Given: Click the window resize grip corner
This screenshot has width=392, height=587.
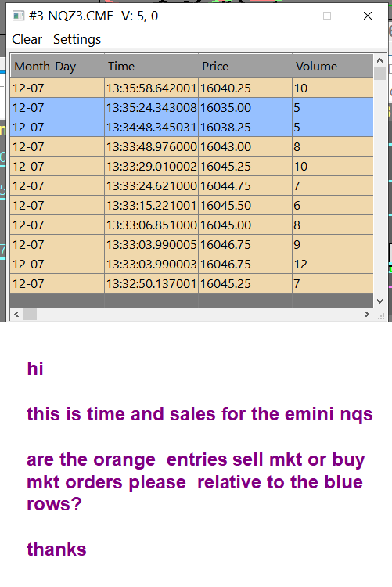Looking at the screenshot, I should point(381,317).
